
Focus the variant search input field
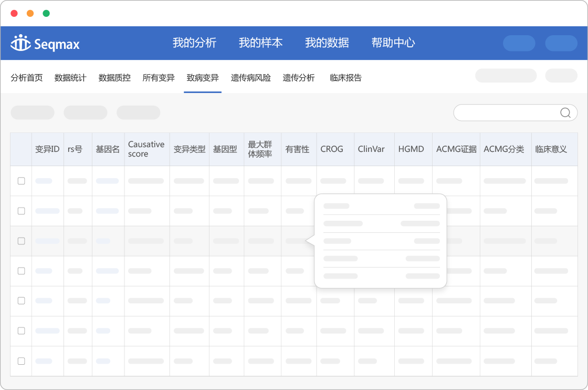pyautogui.click(x=515, y=112)
